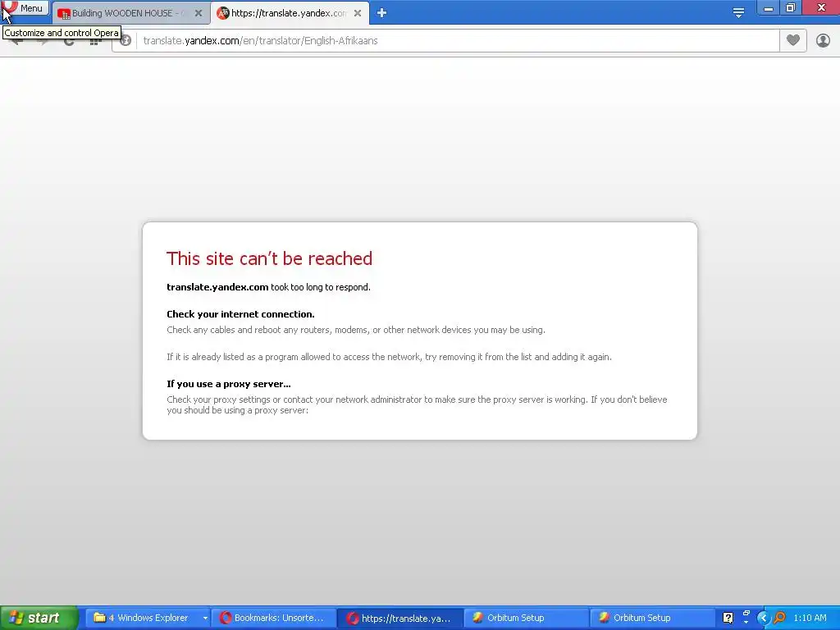Open the Opera Menu button

[x=25, y=8]
